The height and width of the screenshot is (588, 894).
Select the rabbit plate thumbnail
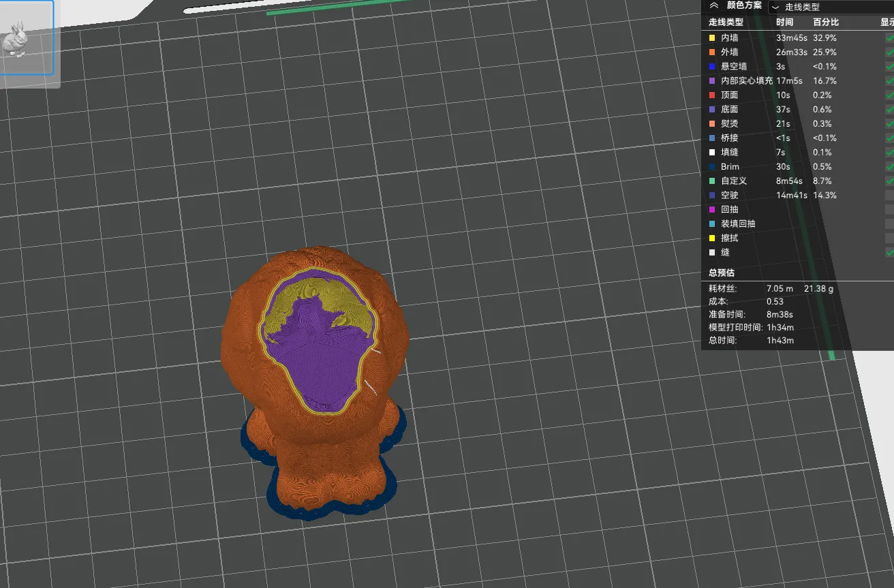27,37
